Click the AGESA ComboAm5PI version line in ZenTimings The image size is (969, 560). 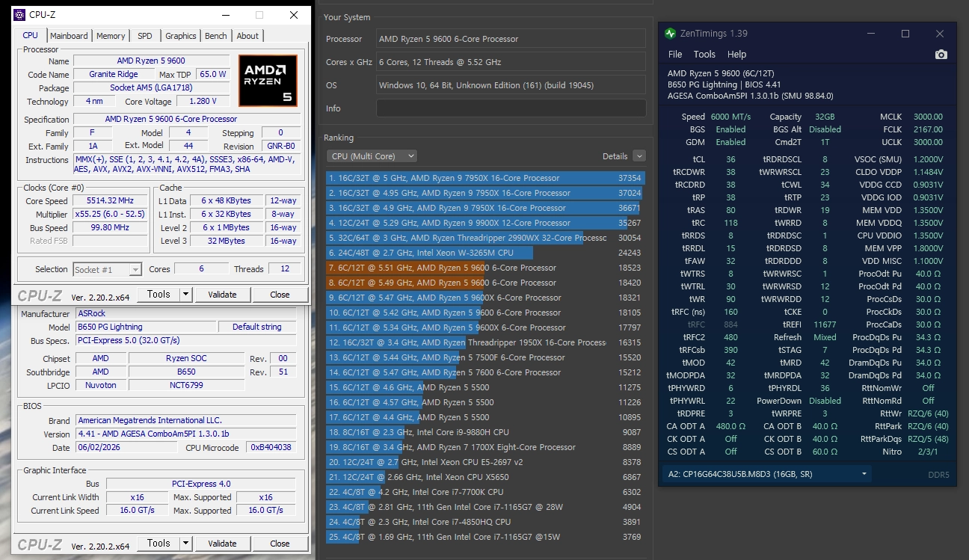750,96
